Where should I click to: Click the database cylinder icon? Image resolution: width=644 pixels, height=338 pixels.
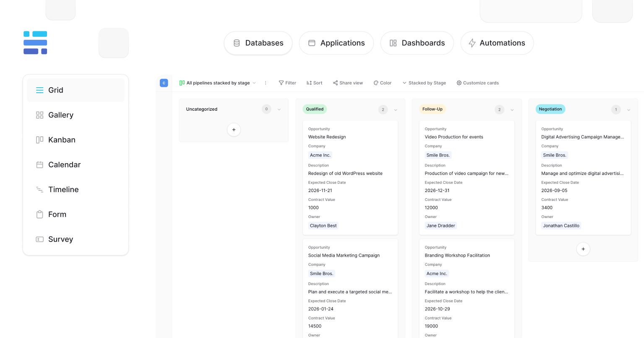point(237,43)
